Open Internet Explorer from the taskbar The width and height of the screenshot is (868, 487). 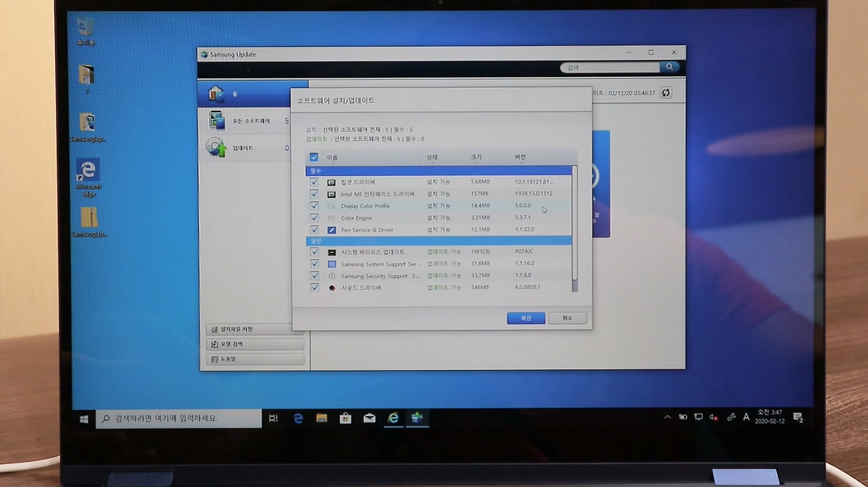pyautogui.click(x=393, y=419)
